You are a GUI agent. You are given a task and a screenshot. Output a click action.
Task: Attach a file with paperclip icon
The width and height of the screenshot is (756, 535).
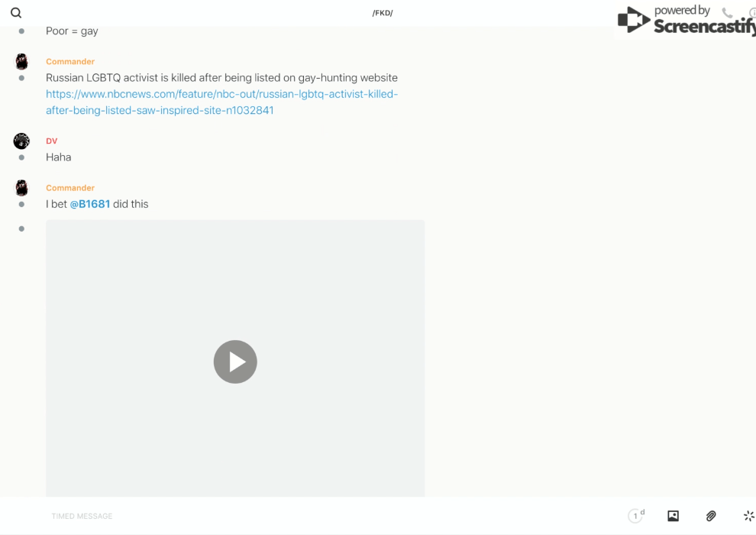[x=711, y=516]
